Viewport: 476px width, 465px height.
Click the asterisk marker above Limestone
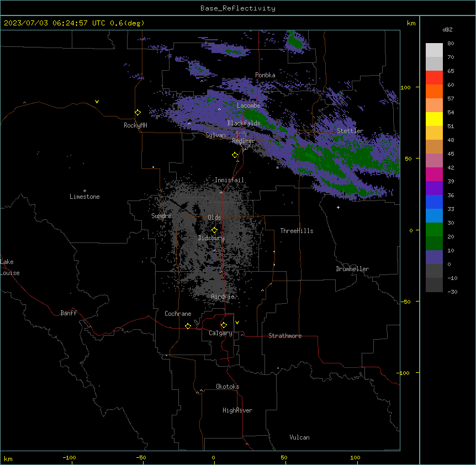pos(84,191)
